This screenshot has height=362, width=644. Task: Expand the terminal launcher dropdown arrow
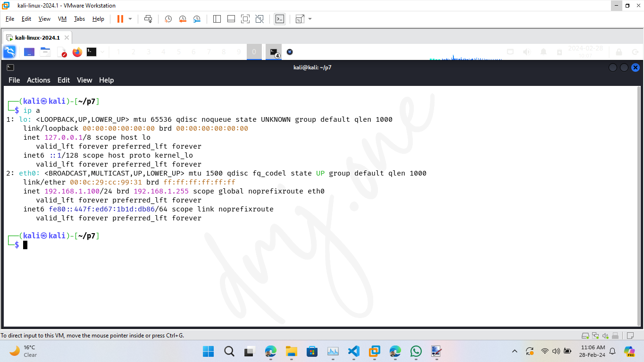[x=102, y=52]
